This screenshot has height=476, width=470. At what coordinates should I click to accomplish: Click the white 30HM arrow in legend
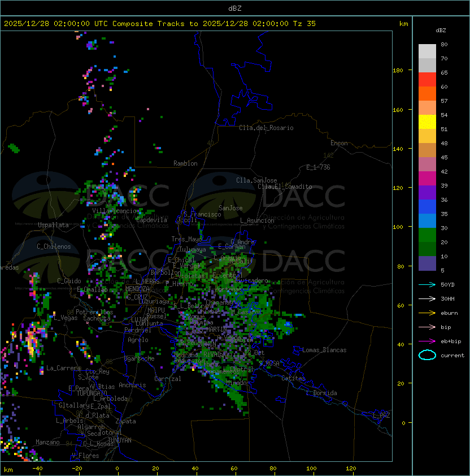[427, 298]
